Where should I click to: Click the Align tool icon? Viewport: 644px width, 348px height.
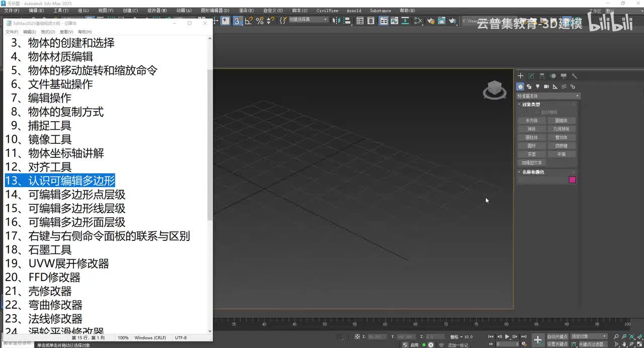tap(347, 21)
